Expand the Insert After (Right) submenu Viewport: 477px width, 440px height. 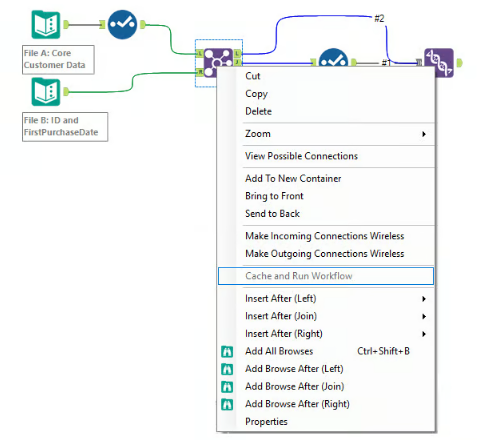[326, 334]
